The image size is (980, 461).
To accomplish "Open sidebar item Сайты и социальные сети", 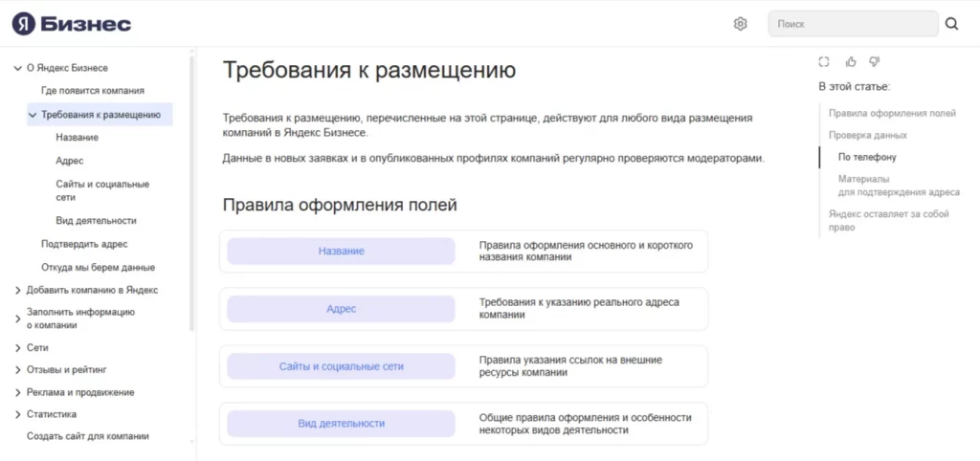I will [x=101, y=190].
